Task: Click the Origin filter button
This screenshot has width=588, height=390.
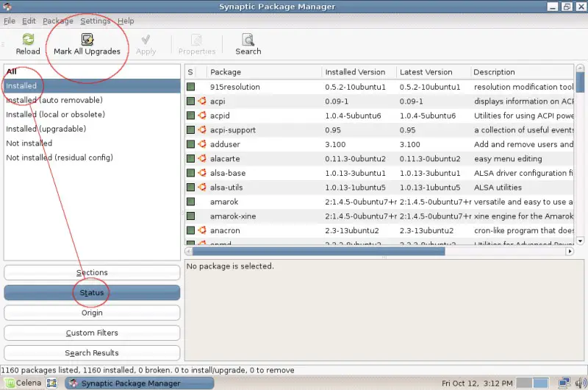Action: [x=92, y=313]
